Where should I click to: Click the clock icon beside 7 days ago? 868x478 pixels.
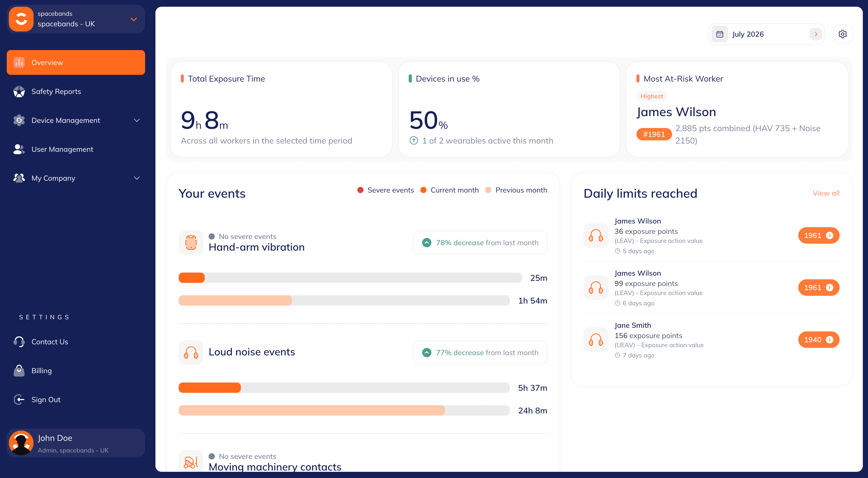coord(618,355)
